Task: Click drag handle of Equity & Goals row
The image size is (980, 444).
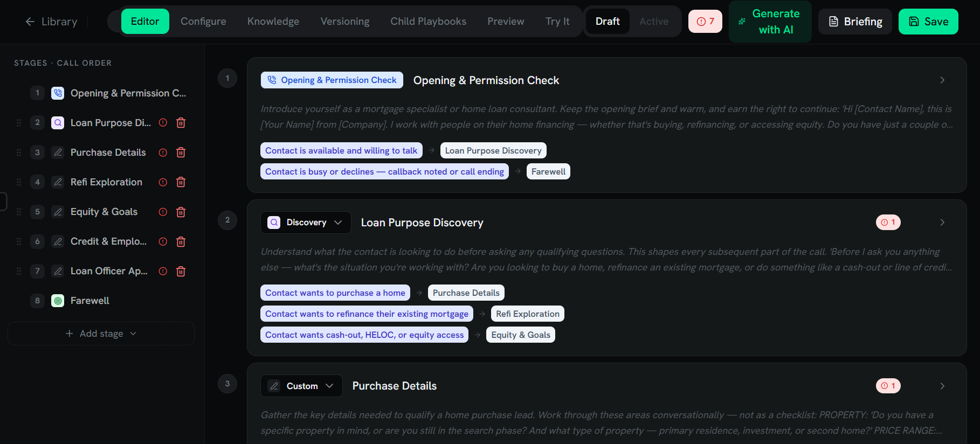Action: 19,212
